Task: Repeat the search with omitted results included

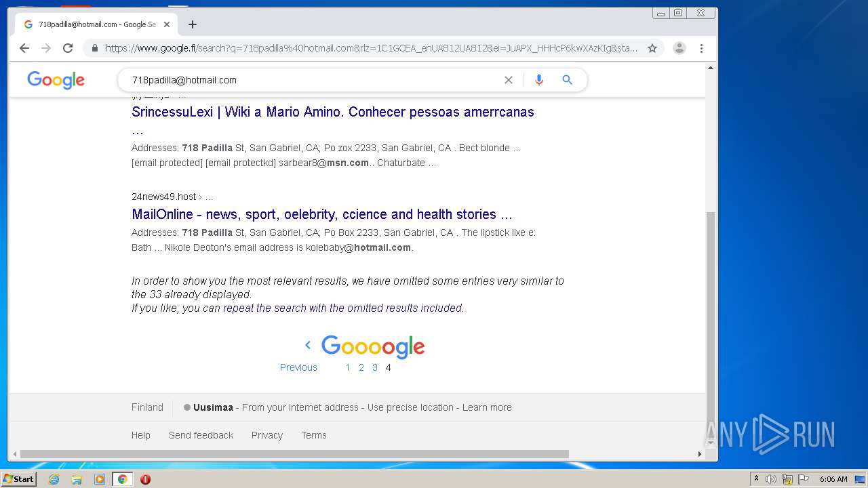Action: click(342, 308)
